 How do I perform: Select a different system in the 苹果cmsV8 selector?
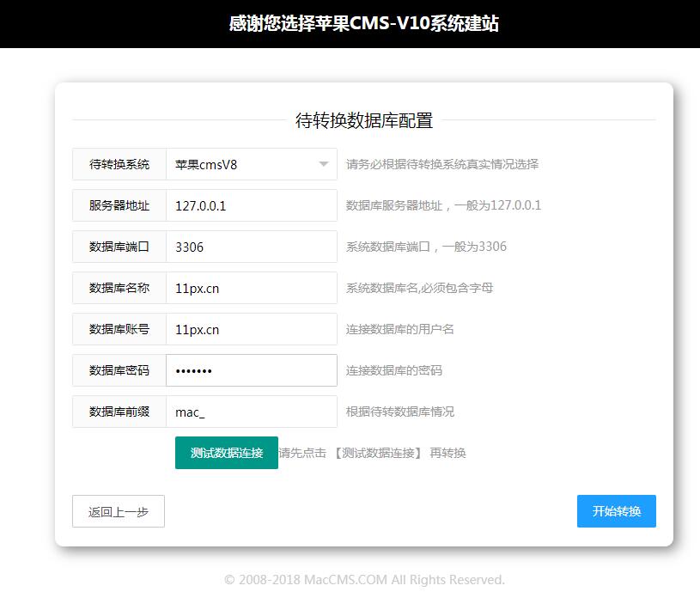[249, 164]
